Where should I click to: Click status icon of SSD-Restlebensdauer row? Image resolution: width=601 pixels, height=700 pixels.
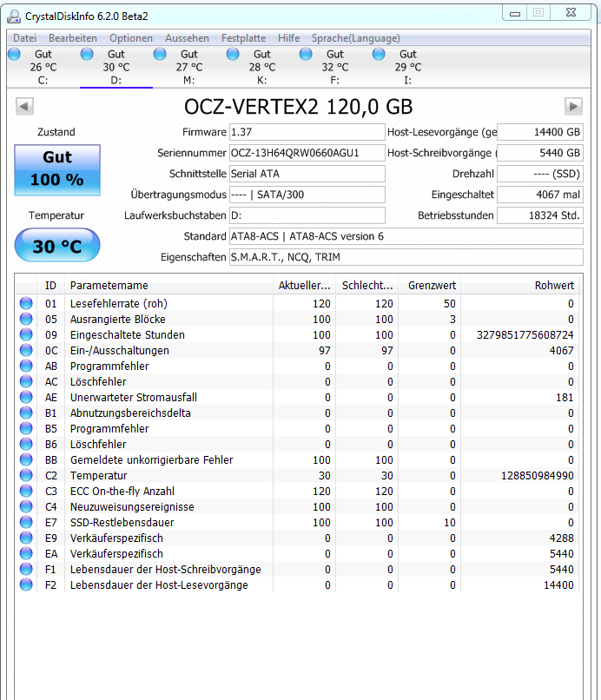[x=26, y=522]
